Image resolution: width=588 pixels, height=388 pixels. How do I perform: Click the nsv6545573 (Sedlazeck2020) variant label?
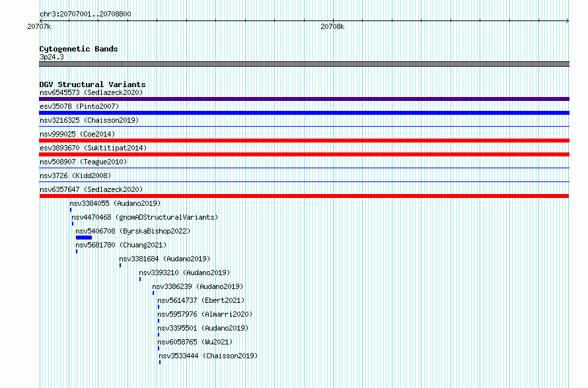pos(91,92)
